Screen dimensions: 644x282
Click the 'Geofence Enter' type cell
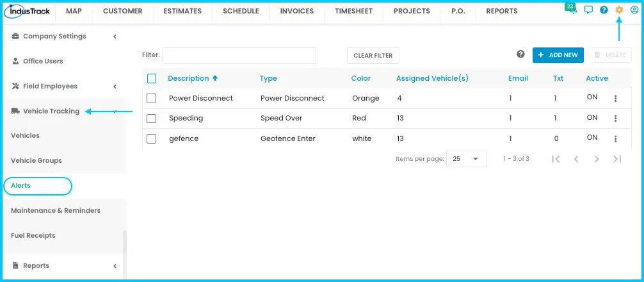pyautogui.click(x=288, y=139)
